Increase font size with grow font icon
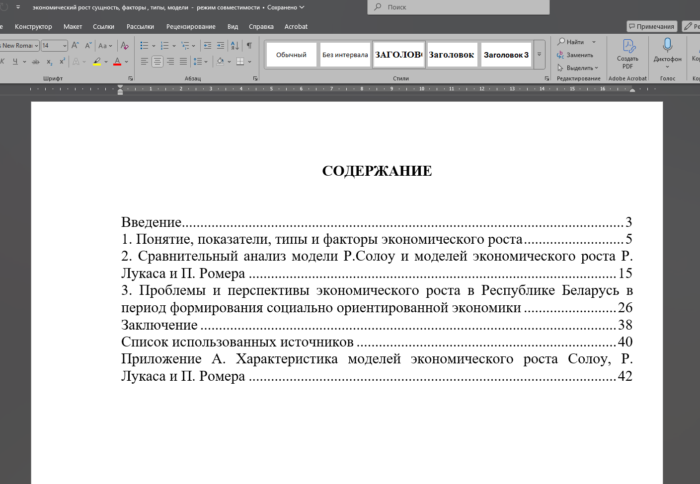This screenshot has height=484, width=700. 75,46
